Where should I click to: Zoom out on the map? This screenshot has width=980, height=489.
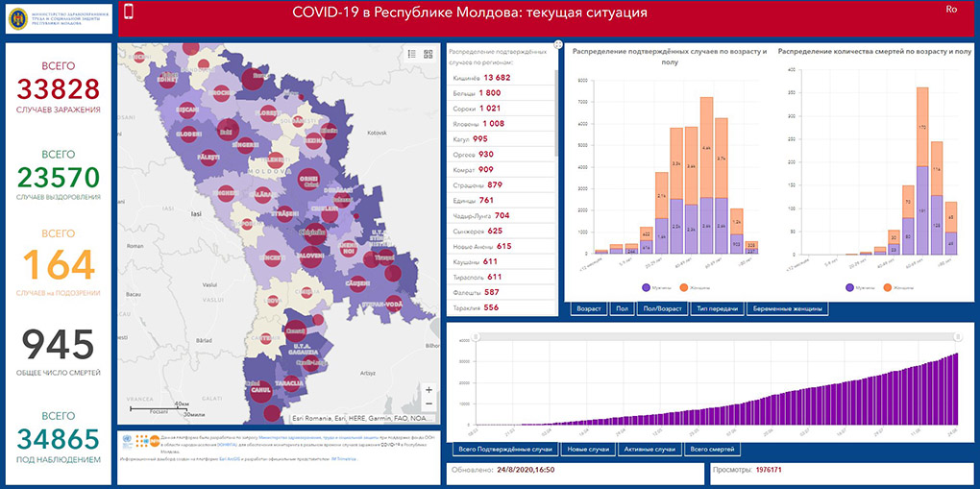pyautogui.click(x=429, y=404)
